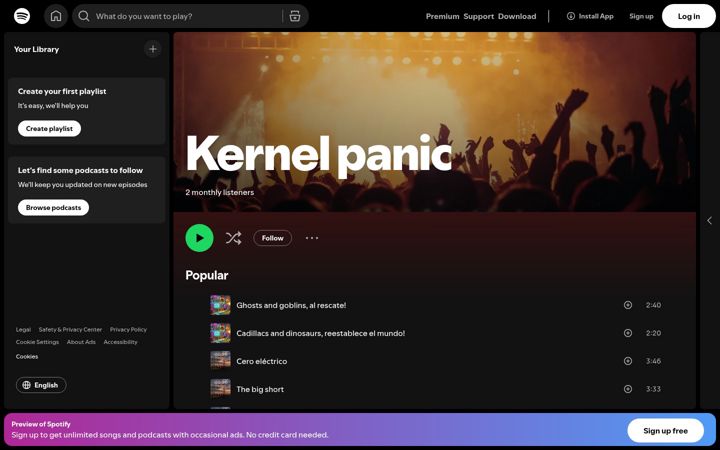This screenshot has height=450, width=720.
Task: Open the three-dots more options menu
Action: pyautogui.click(x=312, y=238)
